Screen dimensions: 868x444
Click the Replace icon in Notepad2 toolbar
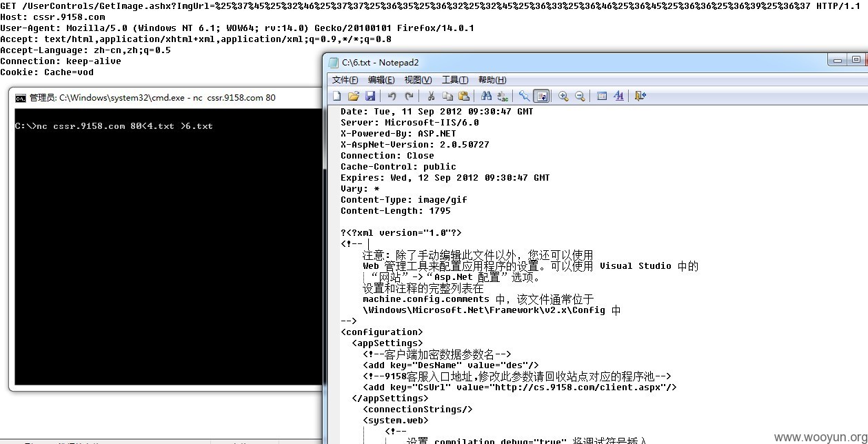[x=503, y=96]
